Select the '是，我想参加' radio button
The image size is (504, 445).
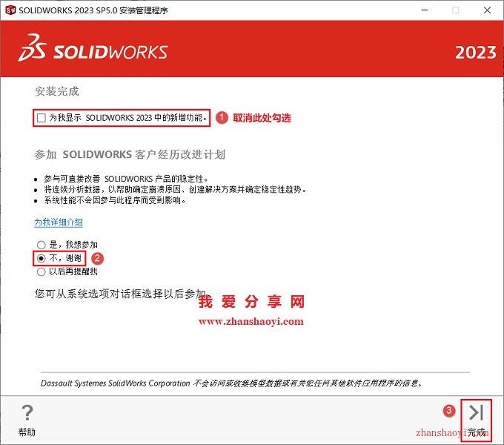coord(42,245)
